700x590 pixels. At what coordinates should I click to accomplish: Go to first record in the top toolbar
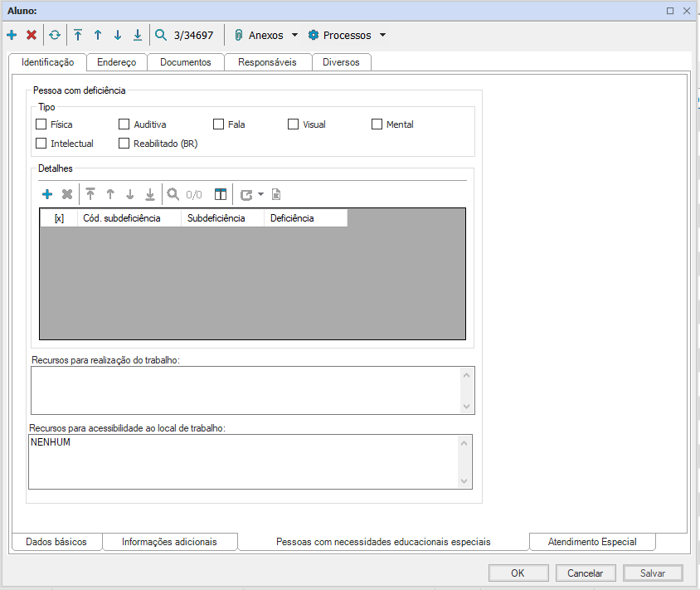[78, 35]
